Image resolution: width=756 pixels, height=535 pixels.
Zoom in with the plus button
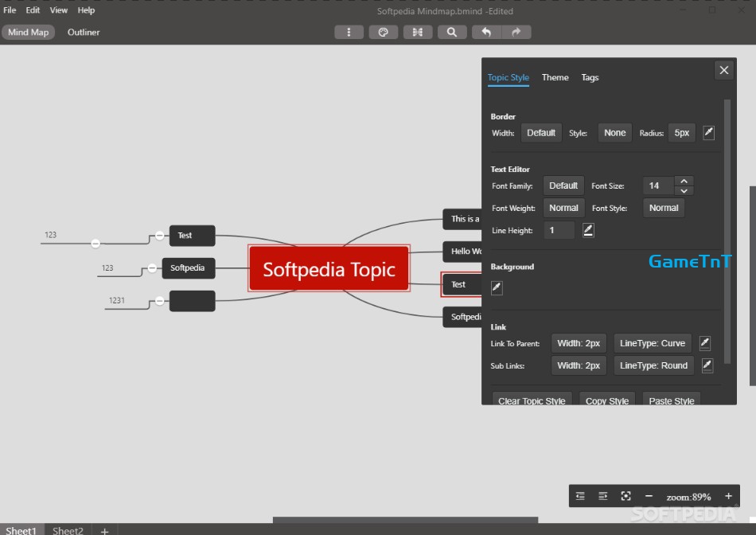tap(728, 496)
